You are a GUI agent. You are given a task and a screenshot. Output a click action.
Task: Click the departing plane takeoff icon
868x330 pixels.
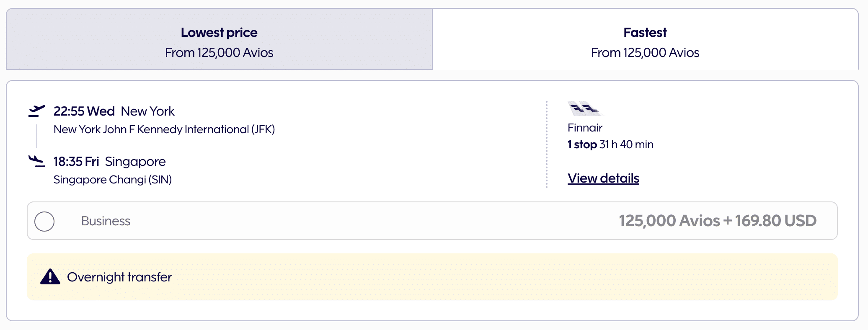click(x=37, y=111)
